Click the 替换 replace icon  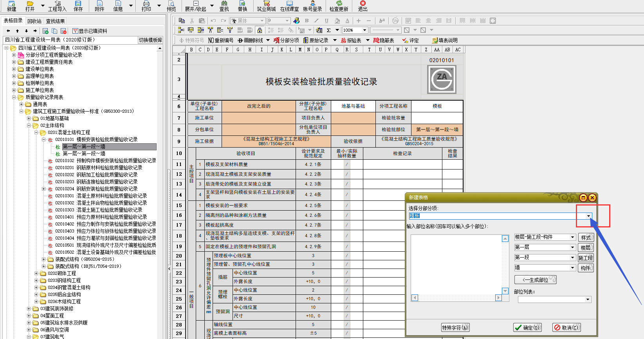point(242,4)
